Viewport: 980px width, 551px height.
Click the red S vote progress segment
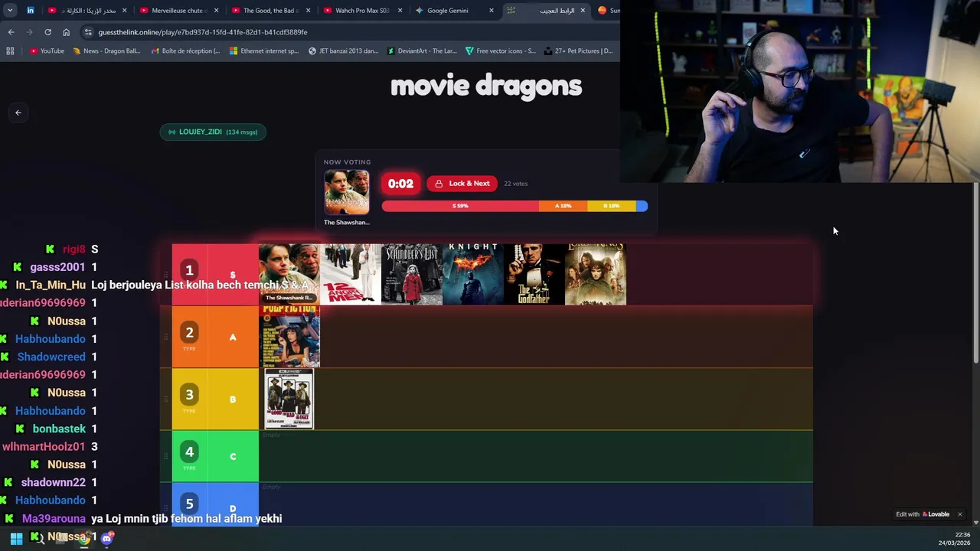coord(460,206)
